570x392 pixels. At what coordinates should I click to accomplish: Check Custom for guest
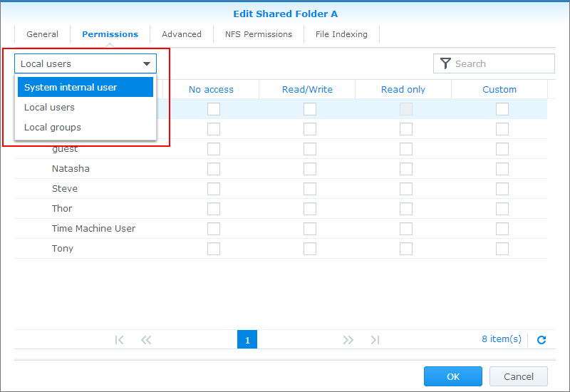(x=502, y=149)
